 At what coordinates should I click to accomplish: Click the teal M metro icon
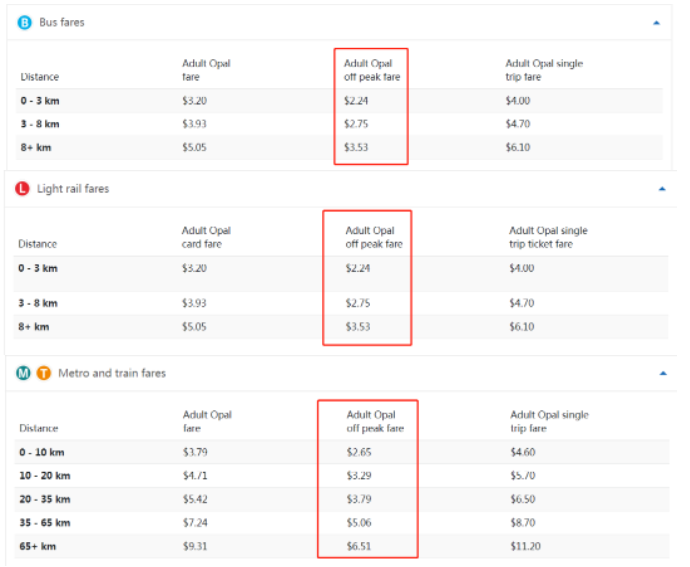coord(23,373)
